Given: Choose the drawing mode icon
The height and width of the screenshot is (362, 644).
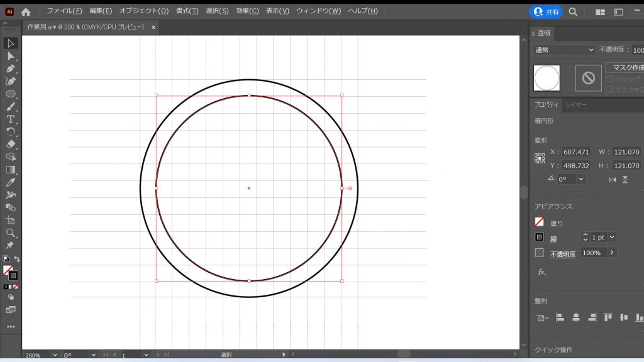Looking at the screenshot, I should pyautogui.click(x=11, y=297).
